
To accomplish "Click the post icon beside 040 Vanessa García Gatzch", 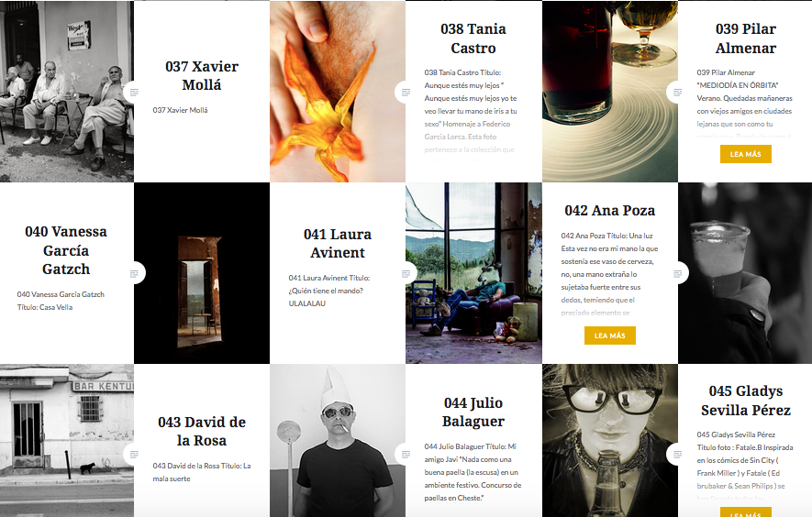I will (x=135, y=273).
